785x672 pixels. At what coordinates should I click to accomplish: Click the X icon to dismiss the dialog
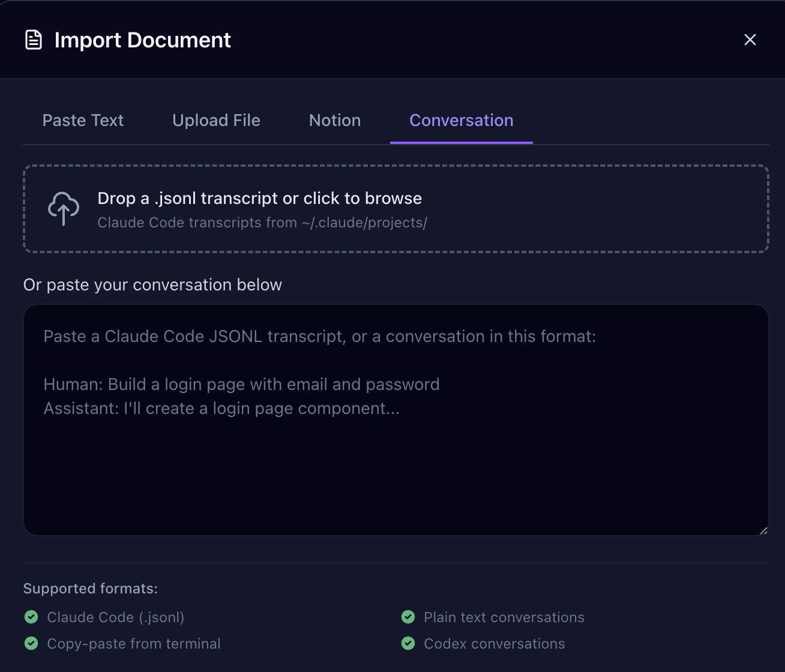(x=750, y=40)
